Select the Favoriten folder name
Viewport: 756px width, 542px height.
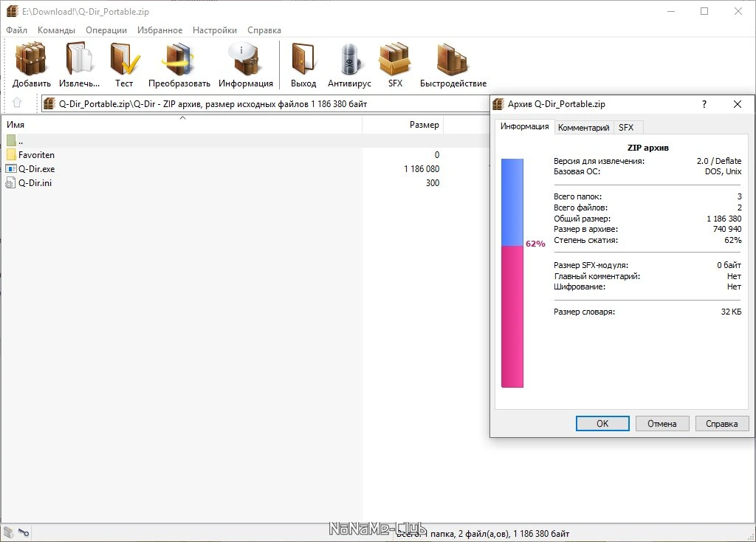(36, 155)
